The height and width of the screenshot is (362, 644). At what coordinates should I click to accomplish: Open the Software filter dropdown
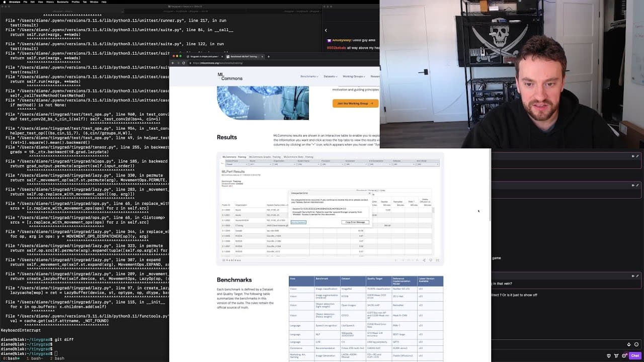click(404, 164)
